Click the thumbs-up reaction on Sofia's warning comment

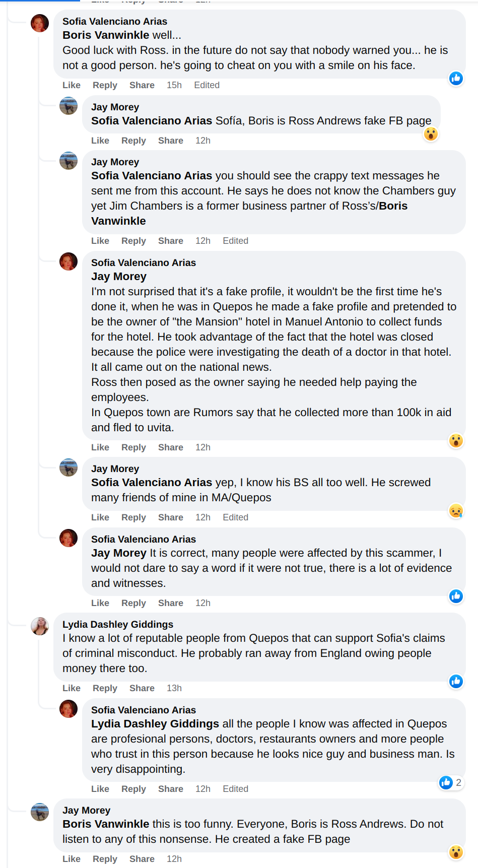[456, 78]
